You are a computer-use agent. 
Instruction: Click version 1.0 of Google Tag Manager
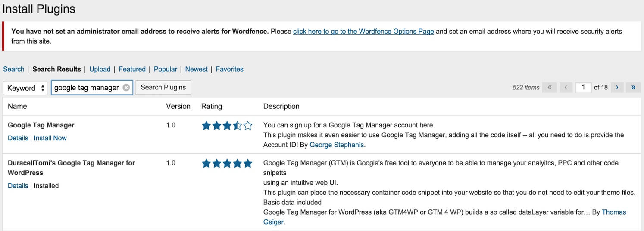point(171,125)
